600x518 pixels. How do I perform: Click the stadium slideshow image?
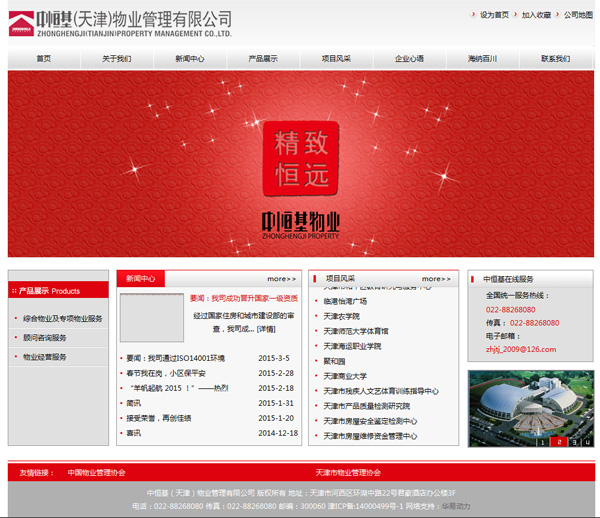click(530, 408)
